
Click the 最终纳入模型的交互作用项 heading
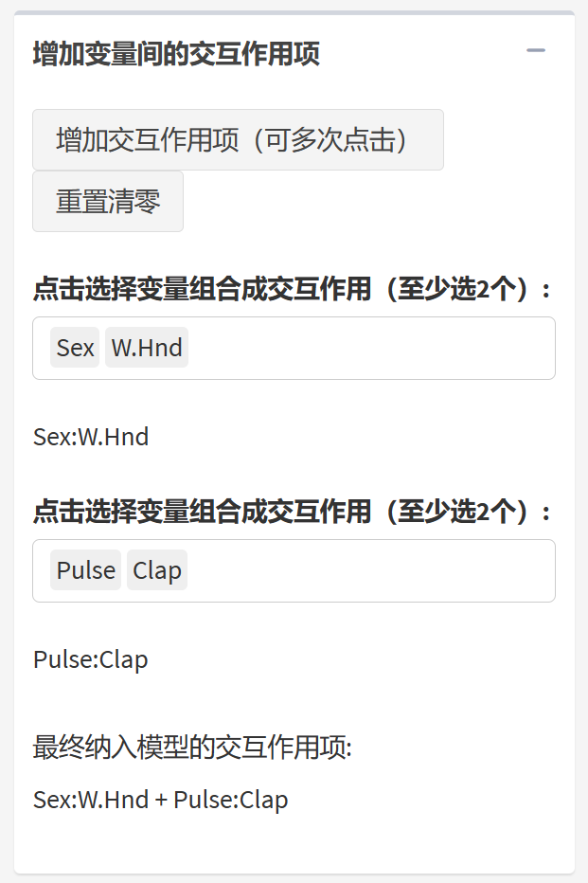coord(192,748)
